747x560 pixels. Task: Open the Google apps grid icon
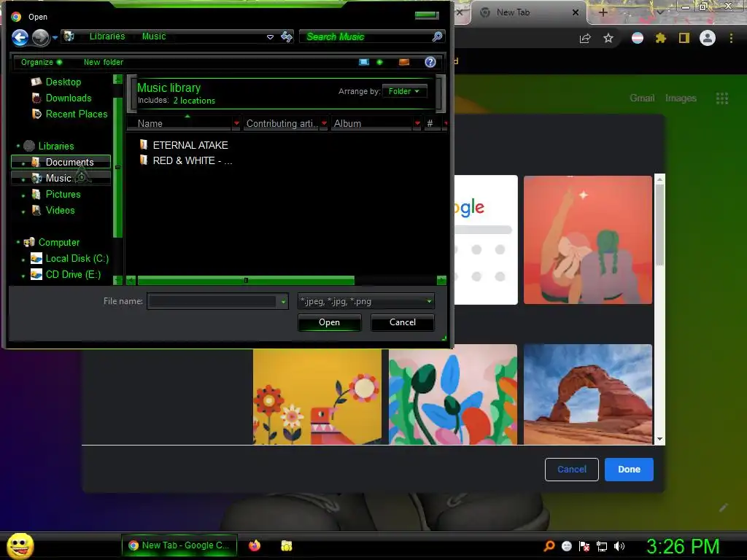(722, 98)
